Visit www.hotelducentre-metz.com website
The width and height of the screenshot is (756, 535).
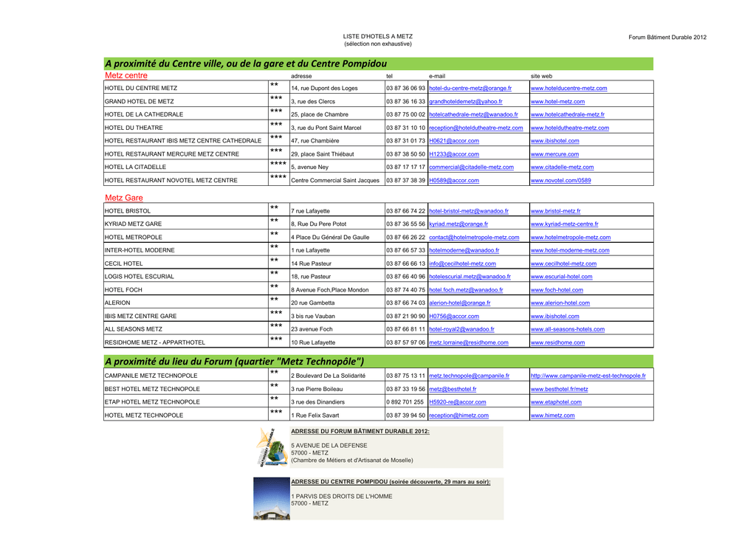[x=568, y=89]
